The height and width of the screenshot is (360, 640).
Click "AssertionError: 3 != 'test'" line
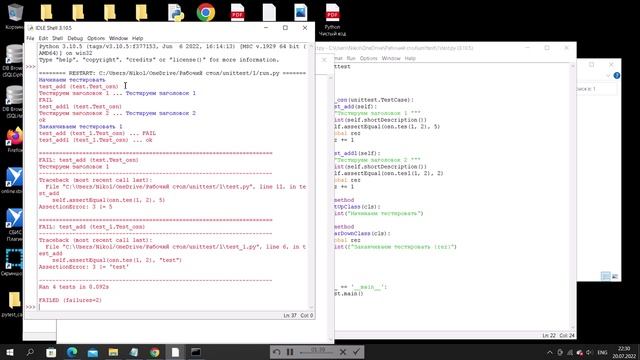click(x=84, y=267)
